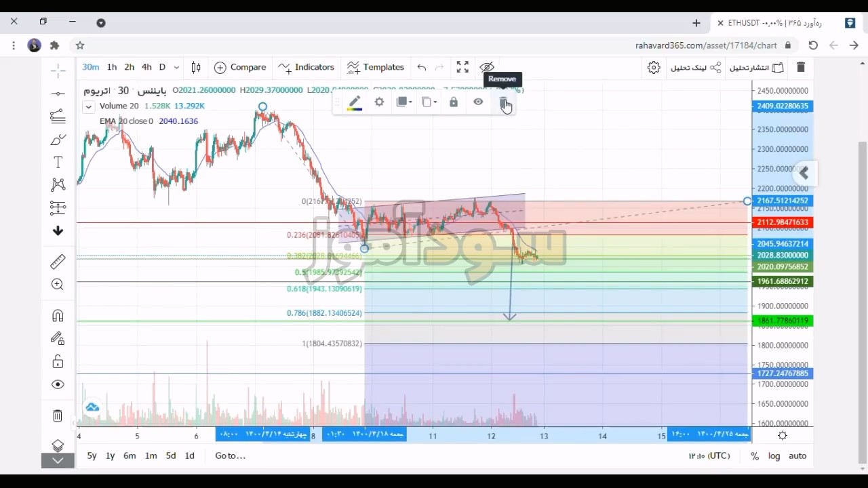Open the Templates menu
Viewport: 868px width, 488px height.
pyautogui.click(x=376, y=67)
